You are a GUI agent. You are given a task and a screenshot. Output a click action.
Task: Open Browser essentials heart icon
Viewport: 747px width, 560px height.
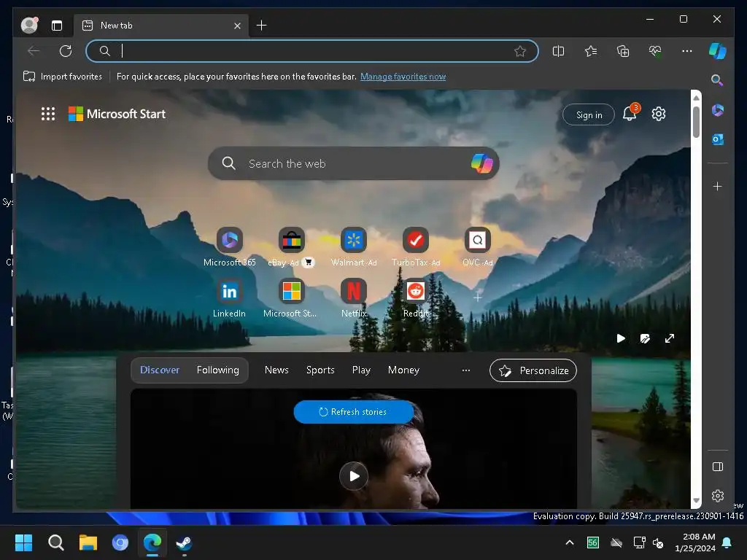655,51
